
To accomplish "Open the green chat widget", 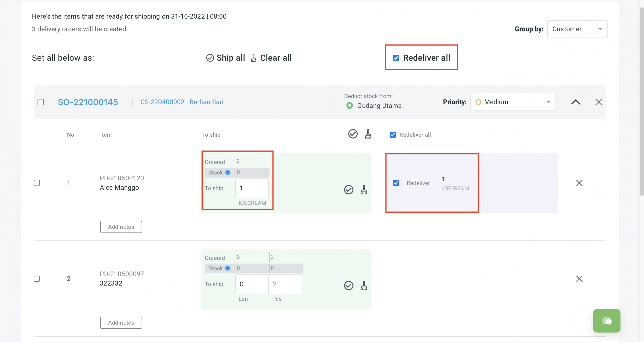I will (x=607, y=321).
